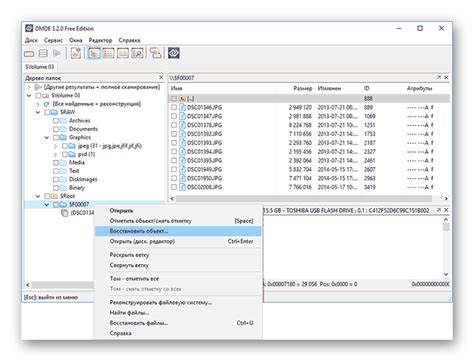Click the Graphics folder icon in tree
474x361 pixels.
pos(63,137)
